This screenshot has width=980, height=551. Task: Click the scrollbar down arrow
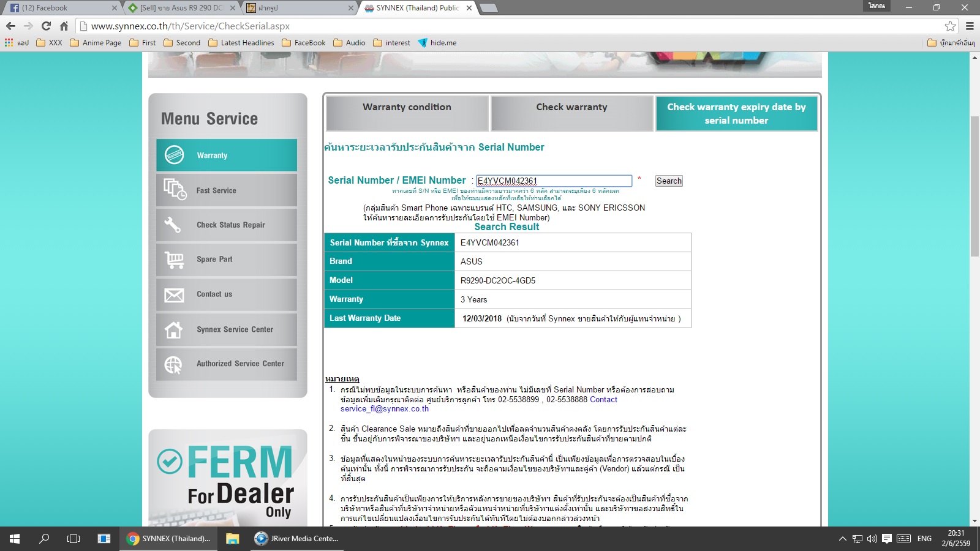pyautogui.click(x=974, y=521)
